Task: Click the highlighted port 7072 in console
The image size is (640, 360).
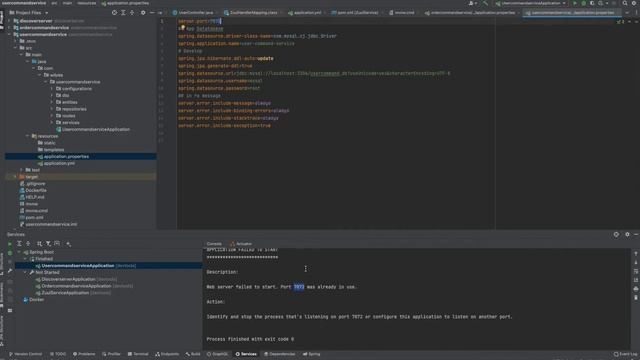Action: [299, 287]
